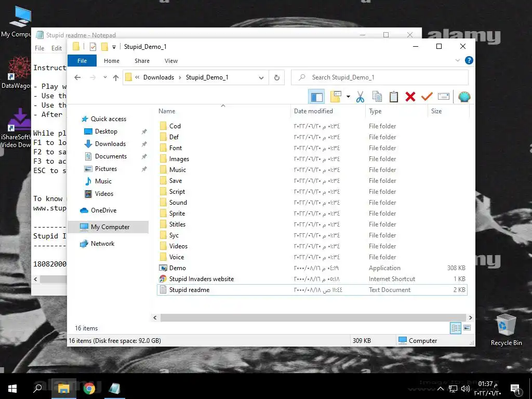The image size is (532, 399).
Task: Click the file list horizontal scrollbar
Action: coord(313,317)
